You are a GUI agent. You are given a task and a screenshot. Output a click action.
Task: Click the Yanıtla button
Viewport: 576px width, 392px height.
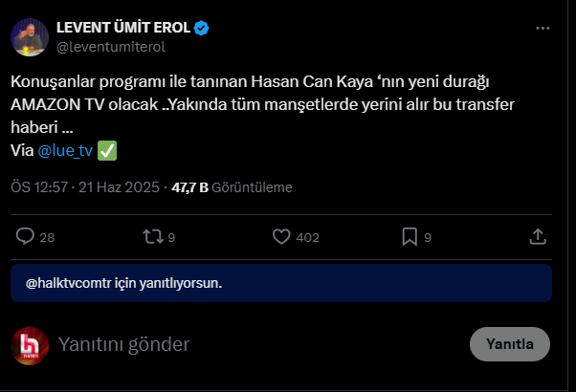tap(510, 344)
